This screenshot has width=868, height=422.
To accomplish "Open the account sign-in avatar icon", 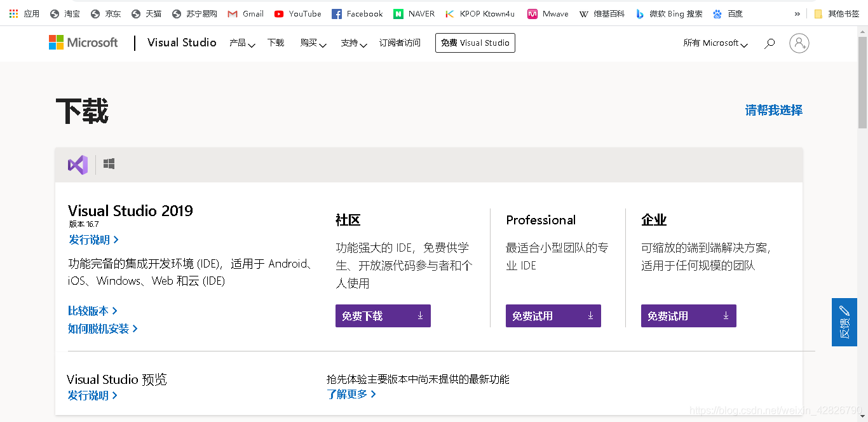I will point(799,43).
